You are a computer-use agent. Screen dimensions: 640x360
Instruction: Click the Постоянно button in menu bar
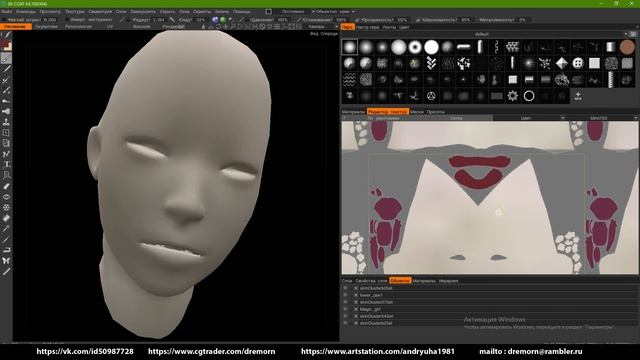293,11
